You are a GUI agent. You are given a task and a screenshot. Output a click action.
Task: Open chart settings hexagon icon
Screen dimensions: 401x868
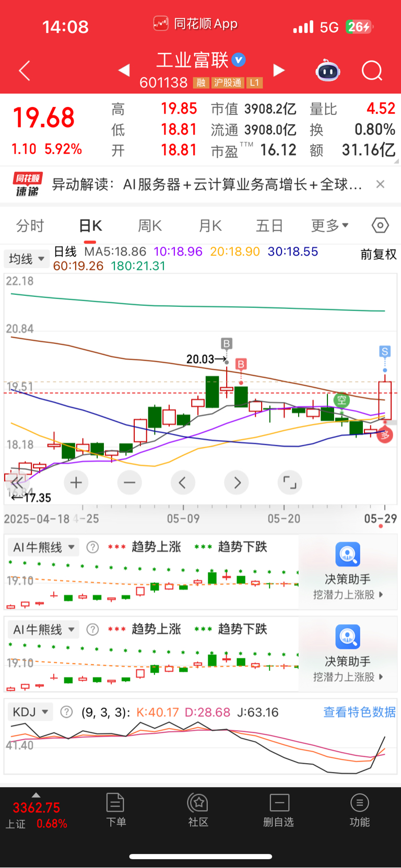[380, 225]
